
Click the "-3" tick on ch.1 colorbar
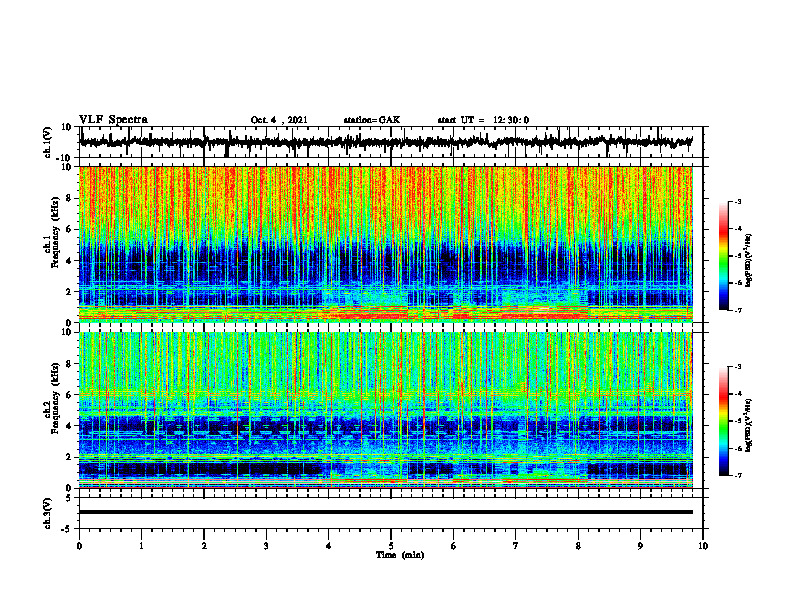(737, 202)
